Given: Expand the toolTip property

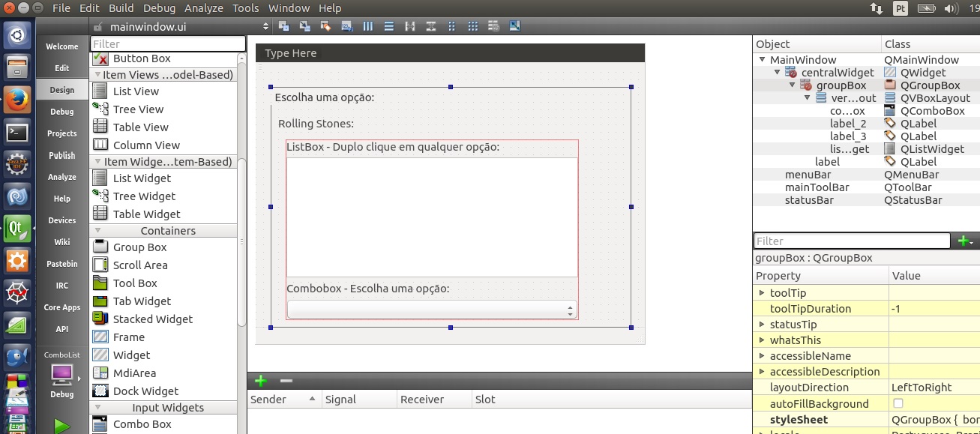Looking at the screenshot, I should pos(762,293).
